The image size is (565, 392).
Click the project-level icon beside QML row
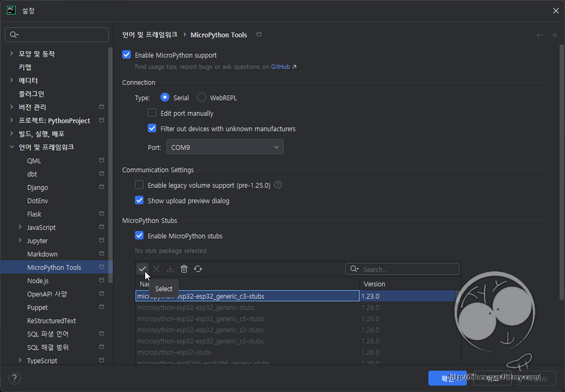click(102, 160)
